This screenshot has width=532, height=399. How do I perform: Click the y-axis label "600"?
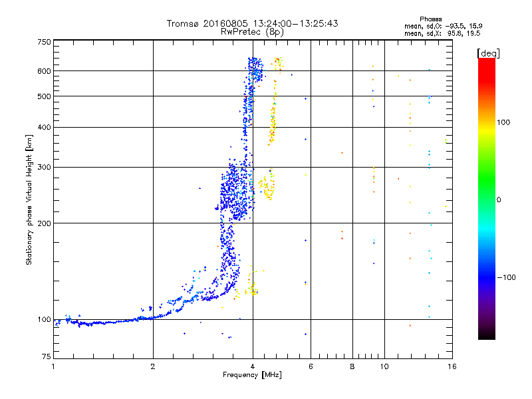tap(44, 71)
